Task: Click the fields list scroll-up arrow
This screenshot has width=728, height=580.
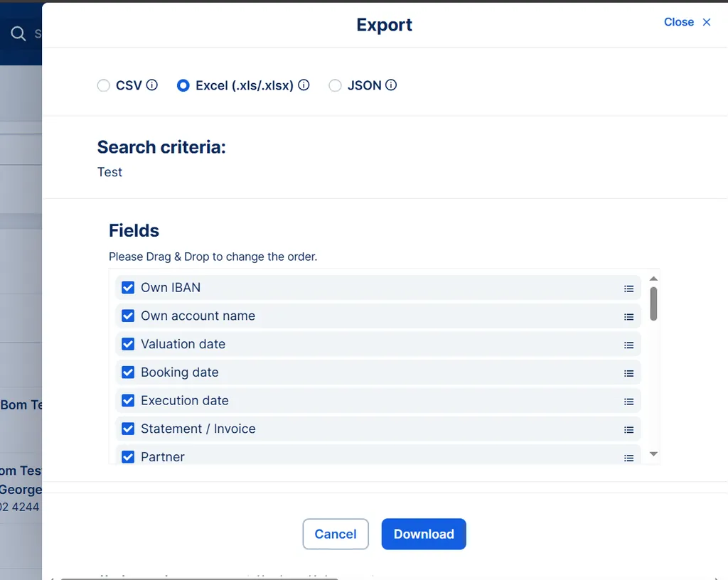Action: pyautogui.click(x=653, y=279)
